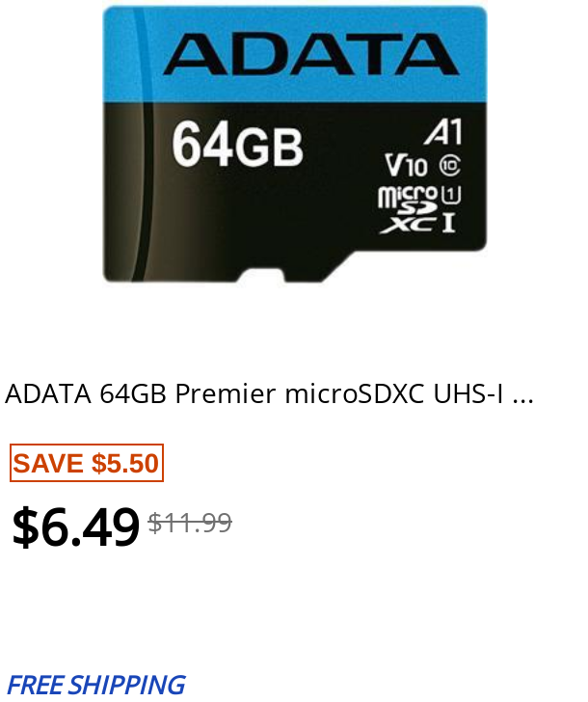Click the SAVE $5.50 badge

tap(87, 463)
